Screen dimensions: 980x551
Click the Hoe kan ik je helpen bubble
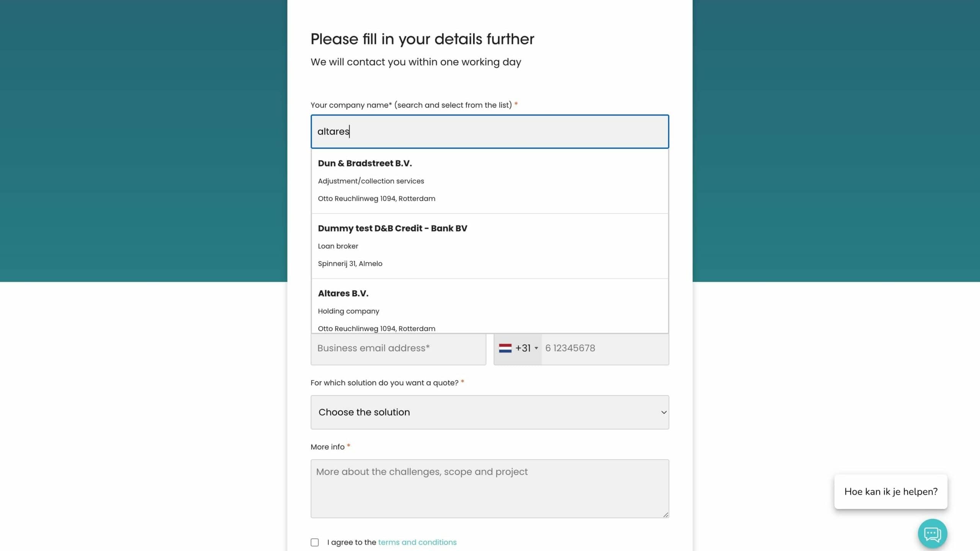(x=891, y=492)
